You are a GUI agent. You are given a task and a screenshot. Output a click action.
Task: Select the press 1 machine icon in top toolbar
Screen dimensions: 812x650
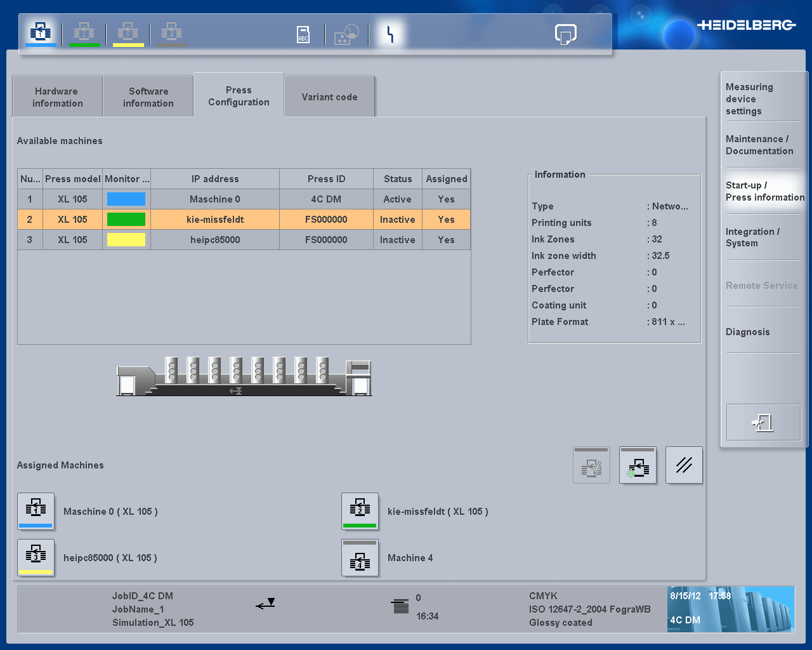click(40, 34)
